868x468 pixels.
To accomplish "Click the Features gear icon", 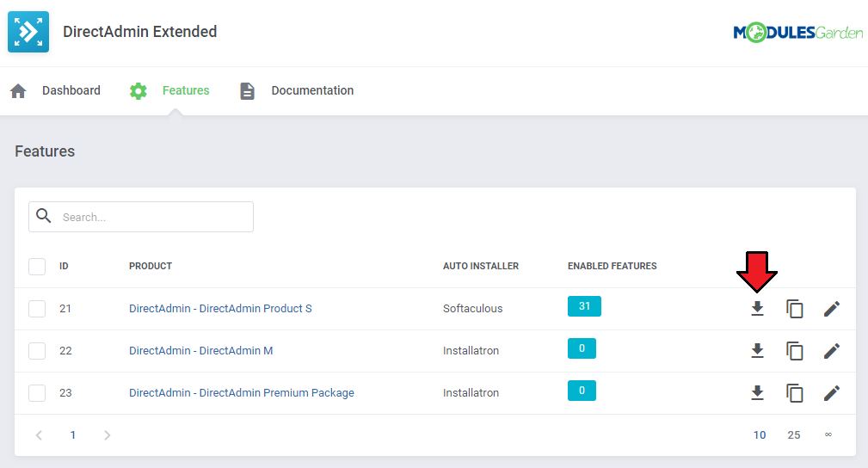I will 139,91.
